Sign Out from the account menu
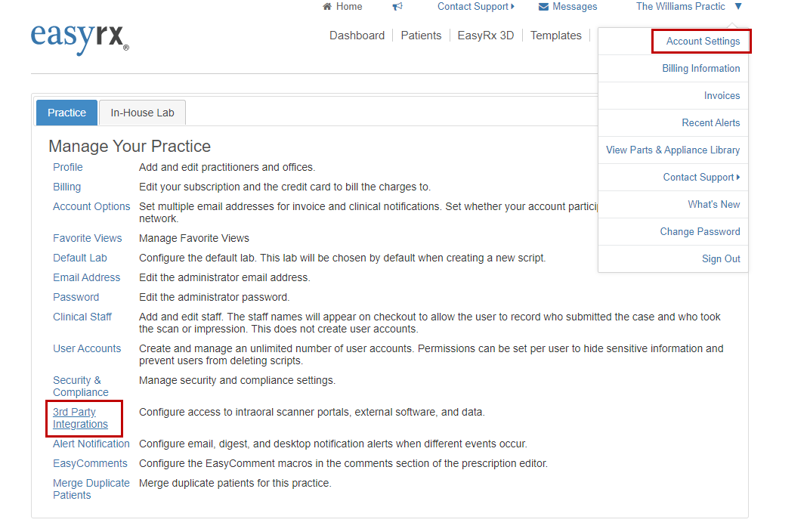The height and width of the screenshot is (532, 807). point(721,258)
